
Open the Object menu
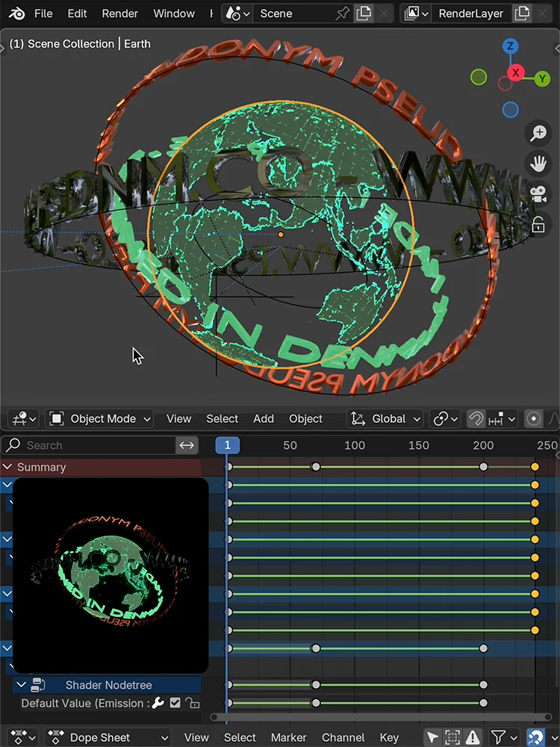305,419
